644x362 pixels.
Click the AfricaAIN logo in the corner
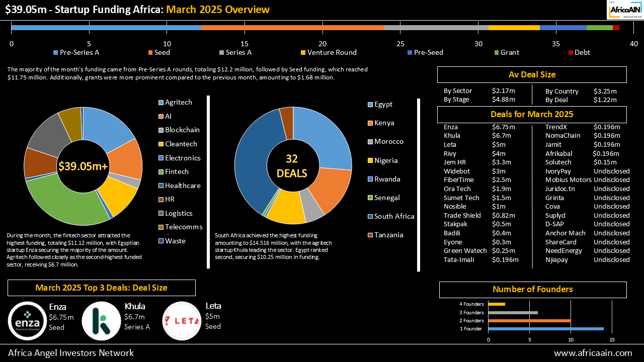pos(625,10)
